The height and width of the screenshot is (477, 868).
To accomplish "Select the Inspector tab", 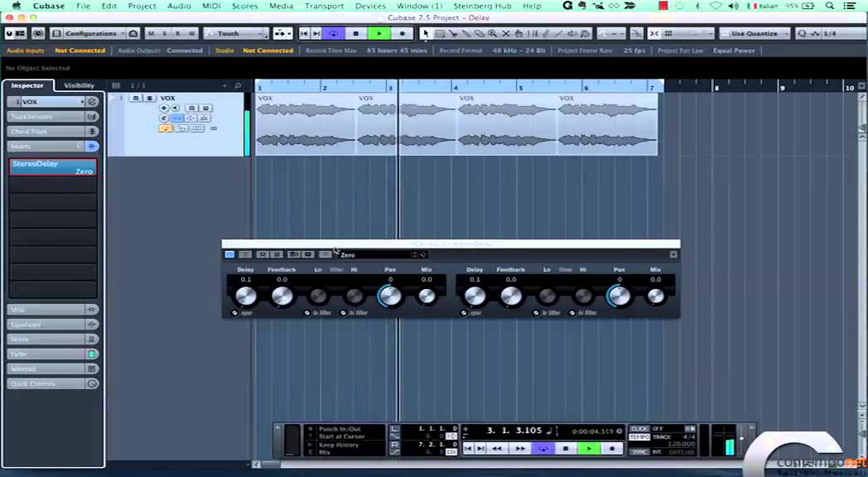I will coord(27,86).
